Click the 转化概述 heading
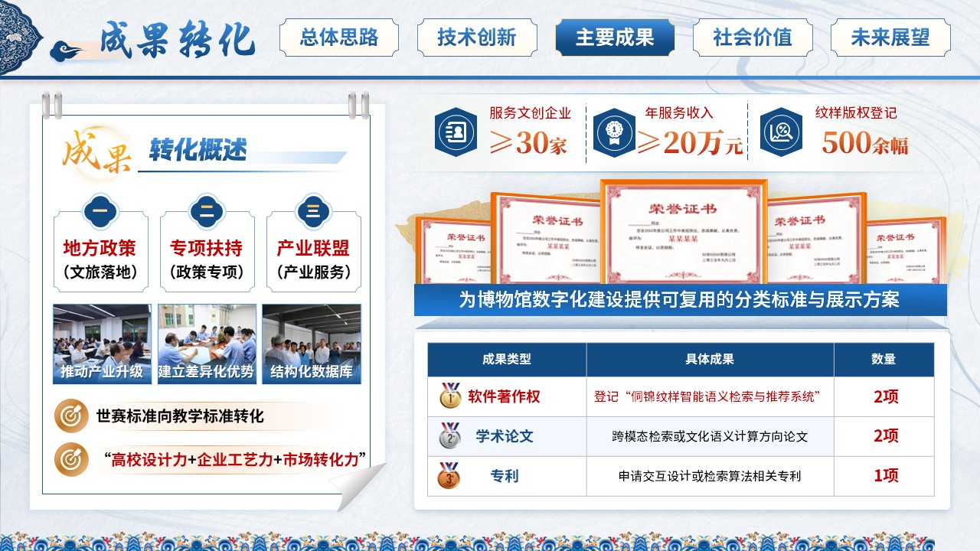The width and height of the screenshot is (980, 551). point(198,150)
